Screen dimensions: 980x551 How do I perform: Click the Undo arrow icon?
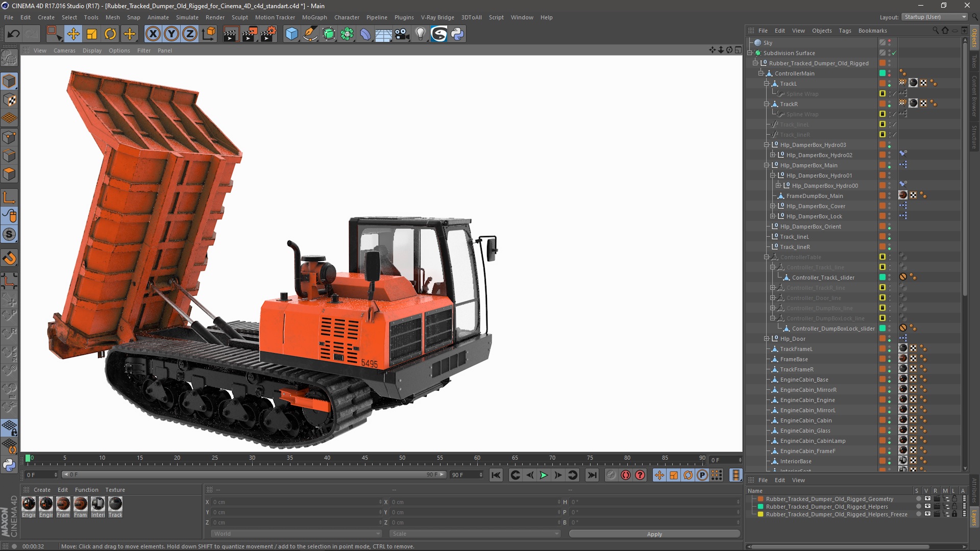click(14, 34)
